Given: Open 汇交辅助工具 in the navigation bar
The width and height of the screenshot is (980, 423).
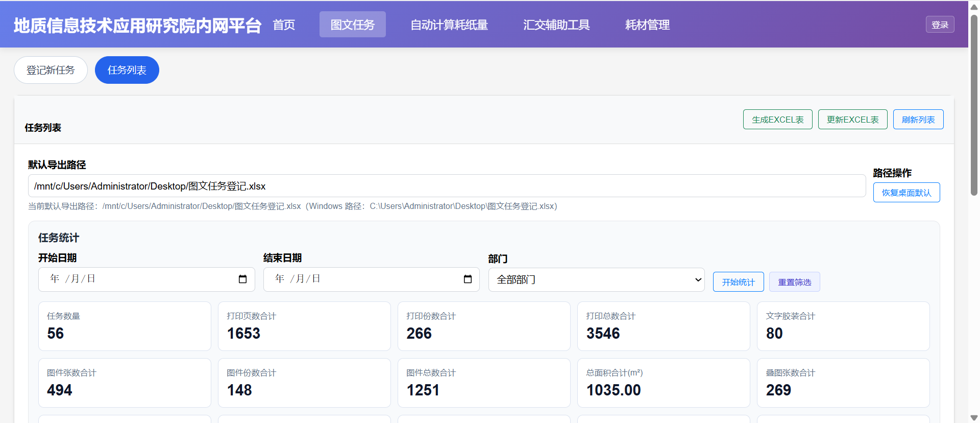Looking at the screenshot, I should (556, 25).
